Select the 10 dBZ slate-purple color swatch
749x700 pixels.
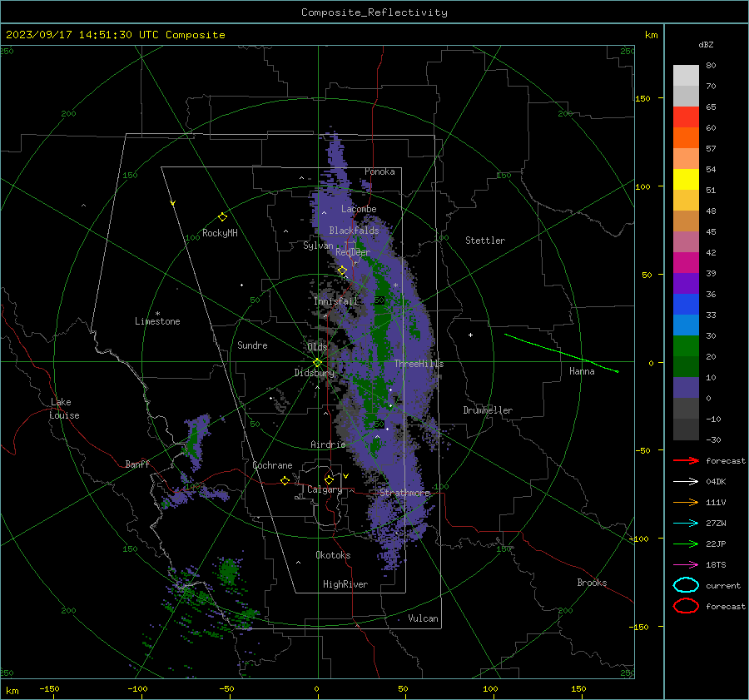686,388
